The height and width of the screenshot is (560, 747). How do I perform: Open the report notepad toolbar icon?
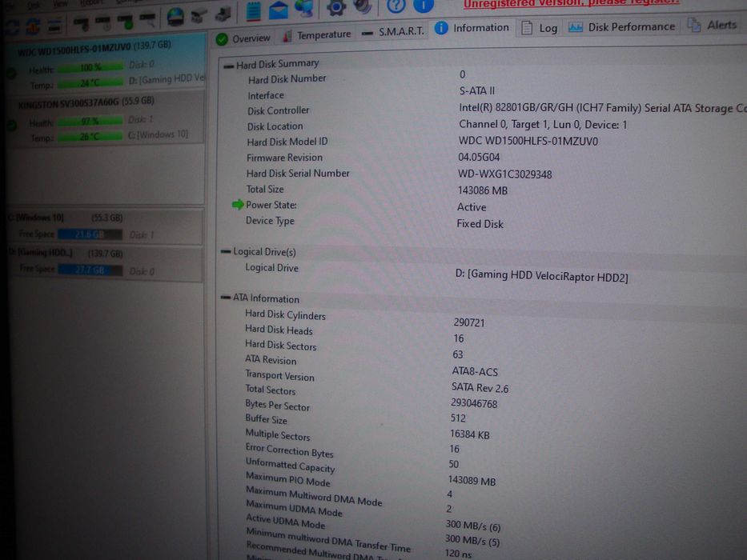coord(254,10)
